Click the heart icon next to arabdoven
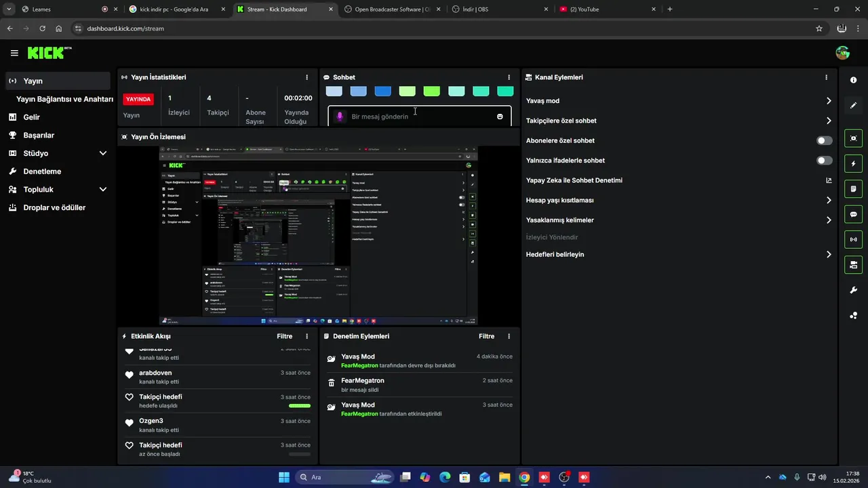The height and width of the screenshot is (488, 868). pyautogui.click(x=130, y=375)
